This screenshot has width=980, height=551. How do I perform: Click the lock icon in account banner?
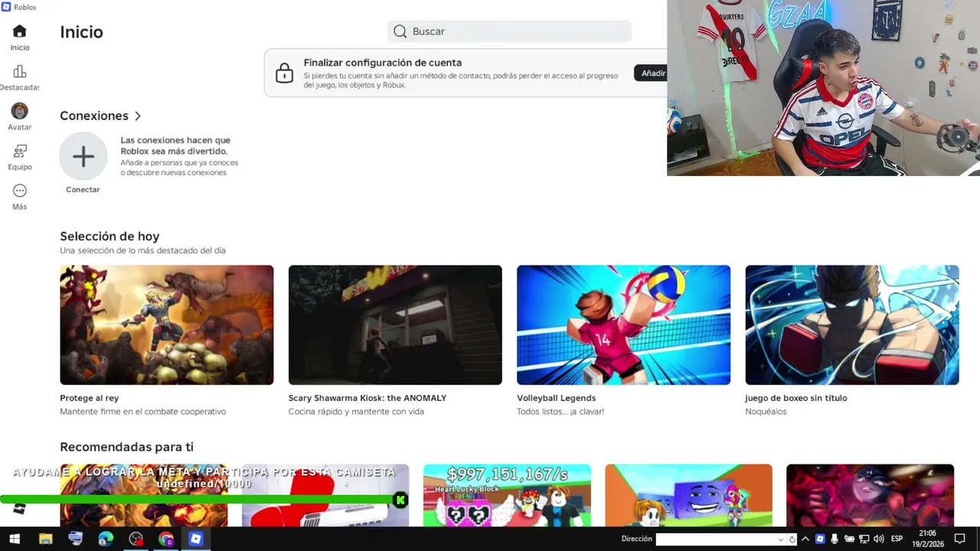point(284,73)
